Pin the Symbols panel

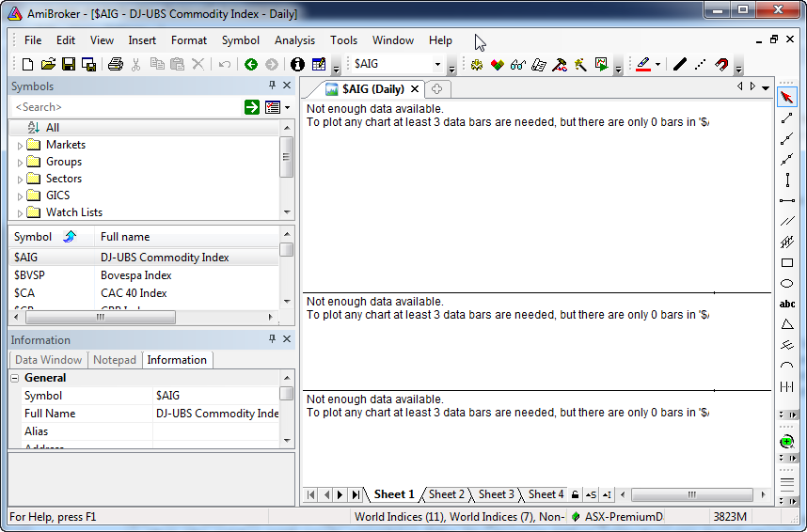(272, 86)
